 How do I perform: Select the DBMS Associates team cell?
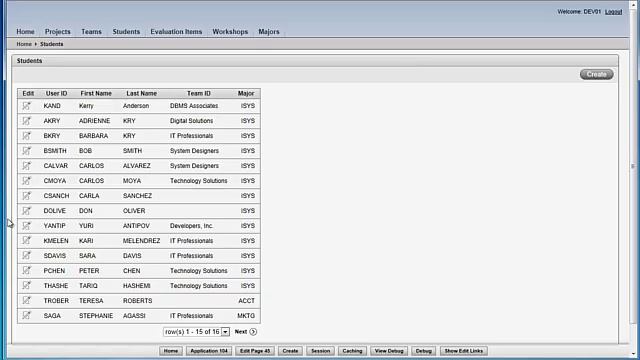click(194, 106)
